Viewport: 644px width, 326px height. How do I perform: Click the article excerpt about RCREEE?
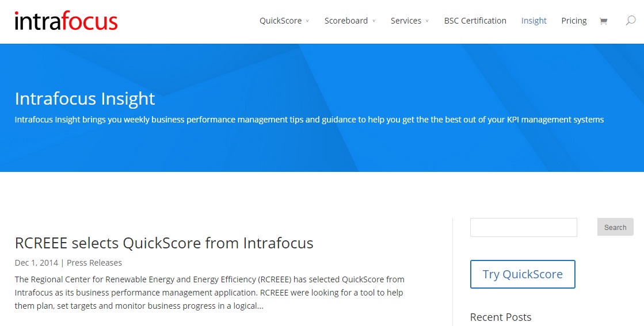tap(209, 293)
